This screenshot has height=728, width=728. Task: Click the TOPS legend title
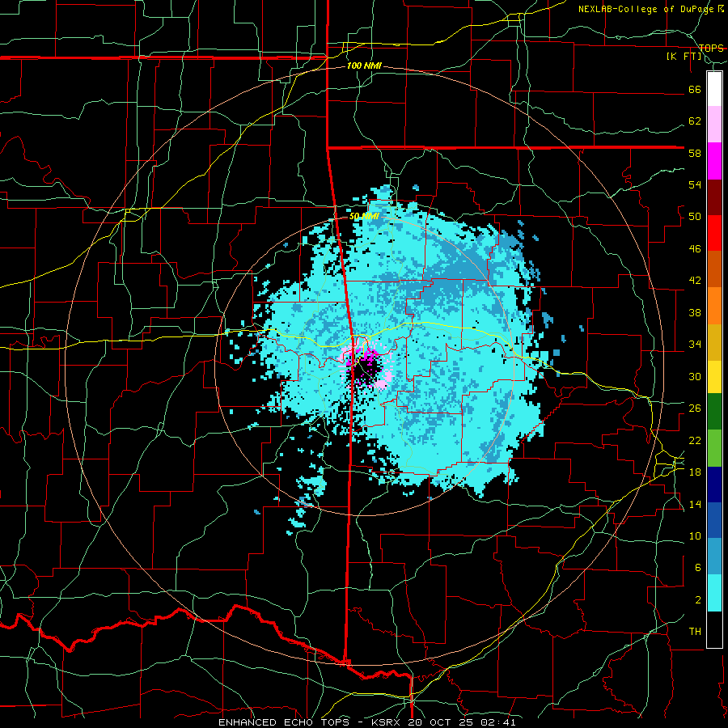click(711, 48)
